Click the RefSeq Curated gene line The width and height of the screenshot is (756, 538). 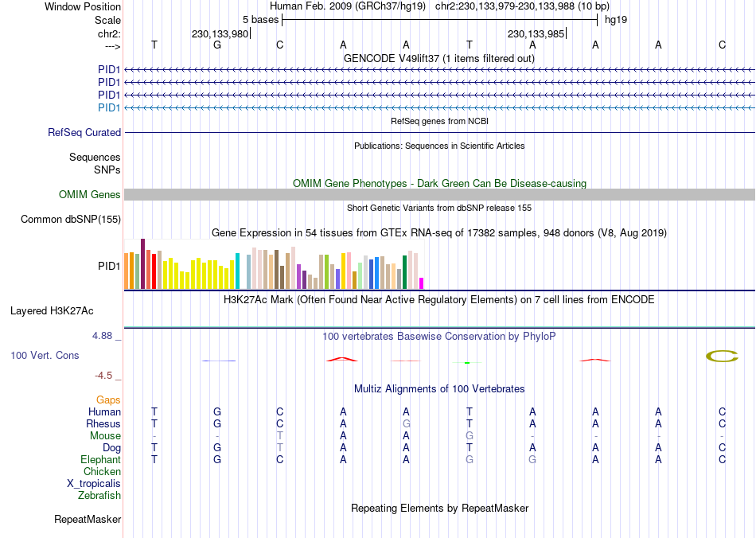pos(440,133)
